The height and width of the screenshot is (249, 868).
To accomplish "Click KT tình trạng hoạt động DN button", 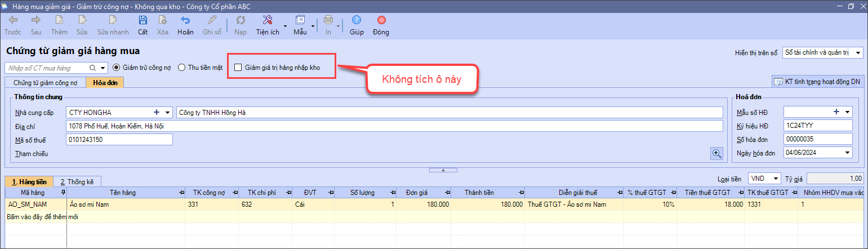I will click(x=817, y=82).
